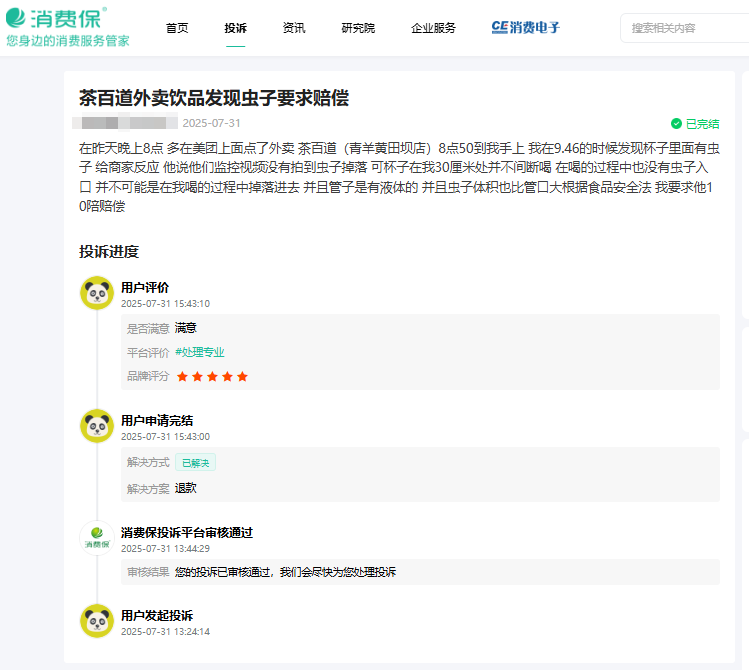This screenshot has width=749, height=670.
Task: Click the 品牌评分 label
Action: point(148,376)
